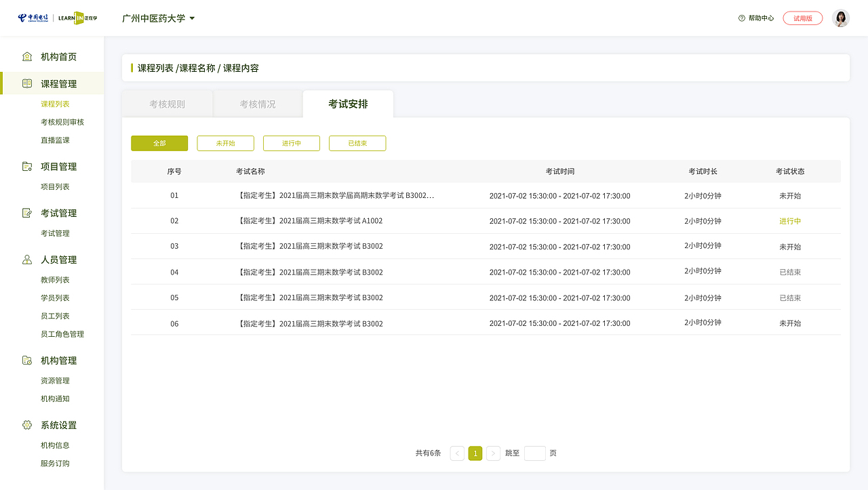The image size is (868, 490).
Task: Open 考核规则审核 in sidebar
Action: tap(62, 122)
